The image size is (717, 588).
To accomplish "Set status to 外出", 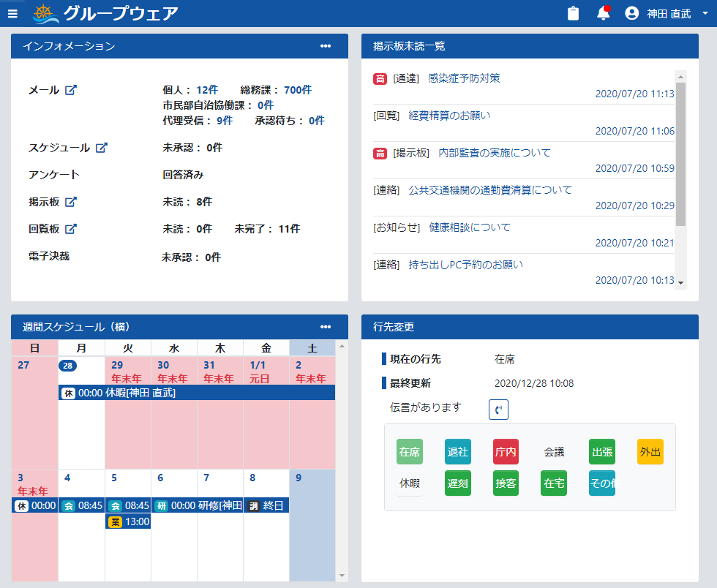I will [x=650, y=452].
